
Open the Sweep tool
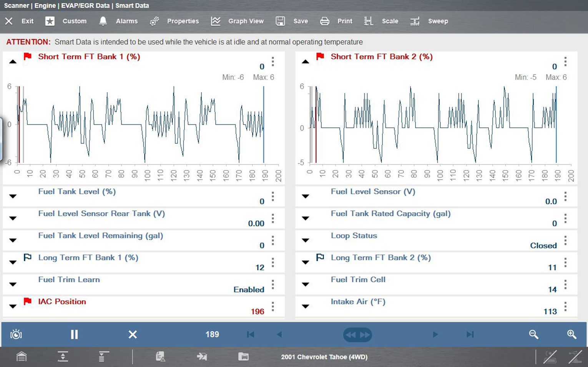pyautogui.click(x=415, y=21)
